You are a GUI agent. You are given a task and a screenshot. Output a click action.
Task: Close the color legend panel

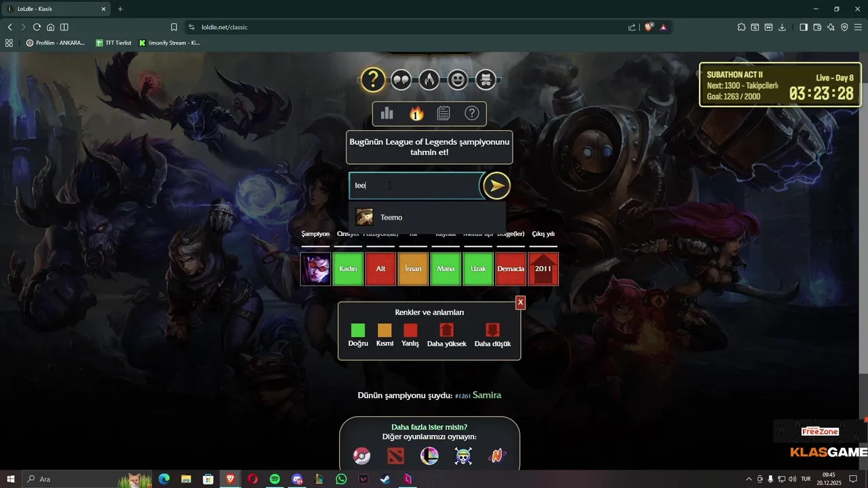pyautogui.click(x=520, y=302)
